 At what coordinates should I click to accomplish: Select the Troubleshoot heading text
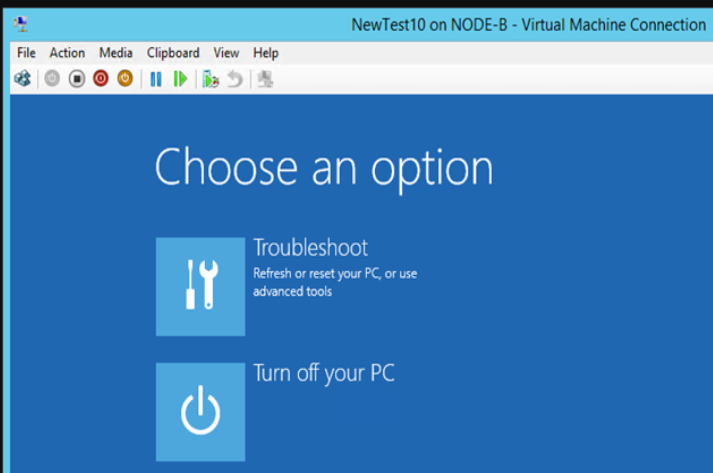pyautogui.click(x=311, y=248)
